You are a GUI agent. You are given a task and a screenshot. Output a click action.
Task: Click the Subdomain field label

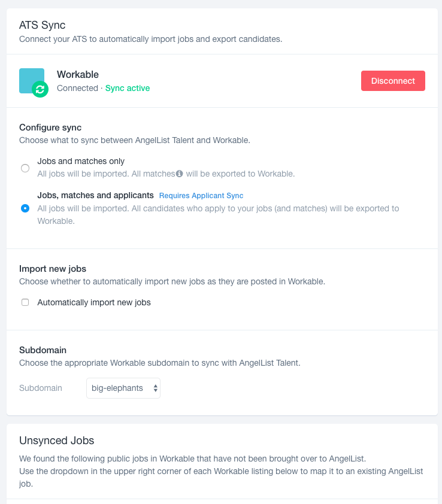[41, 388]
